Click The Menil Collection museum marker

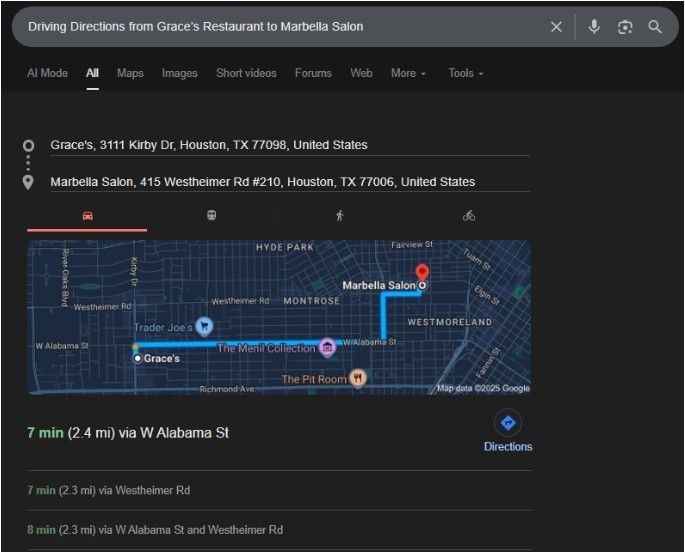point(327,348)
